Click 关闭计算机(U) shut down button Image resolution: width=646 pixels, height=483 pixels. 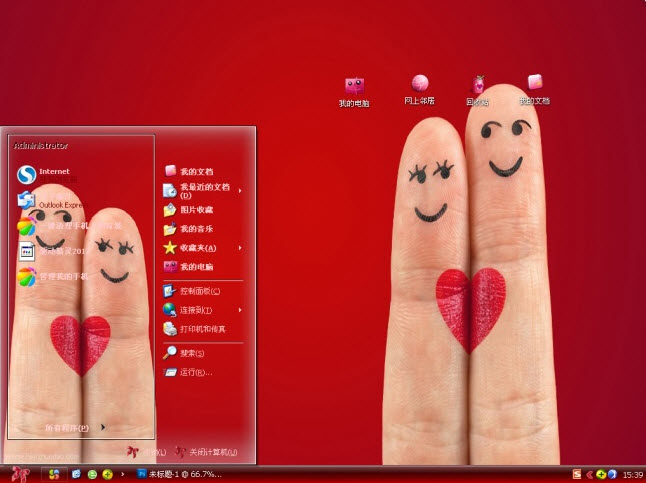(x=206, y=452)
